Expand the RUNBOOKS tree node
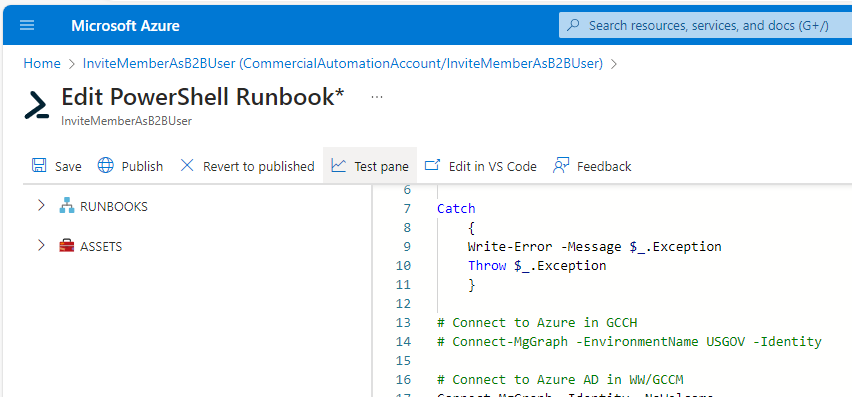 (41, 206)
